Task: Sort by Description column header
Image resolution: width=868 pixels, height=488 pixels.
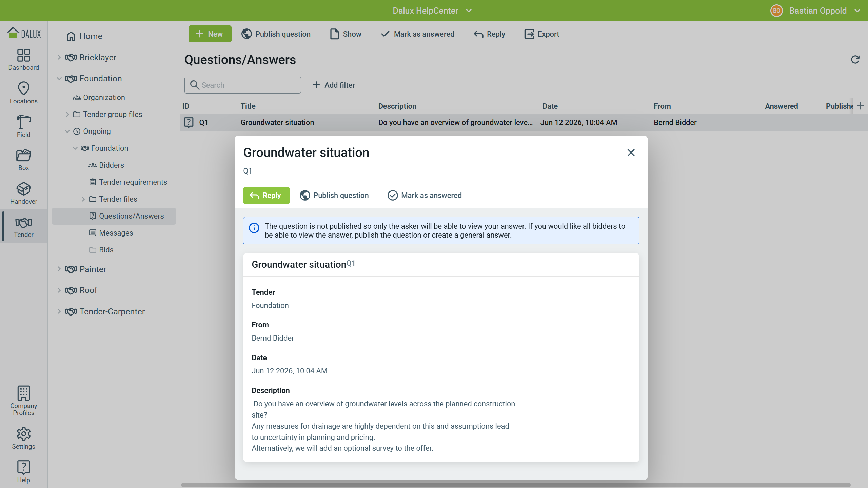Action: 397,106
